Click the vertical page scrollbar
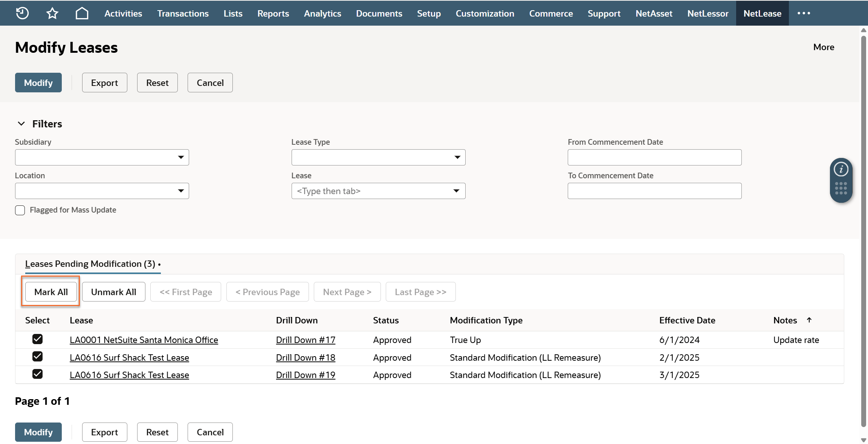Image resolution: width=868 pixels, height=444 pixels. click(863, 226)
